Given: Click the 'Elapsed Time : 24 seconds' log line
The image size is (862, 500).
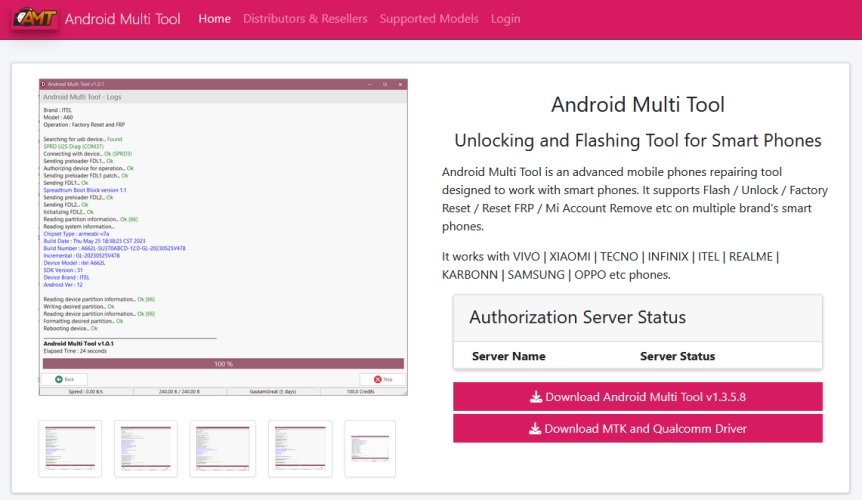Looking at the screenshot, I should coord(75,351).
